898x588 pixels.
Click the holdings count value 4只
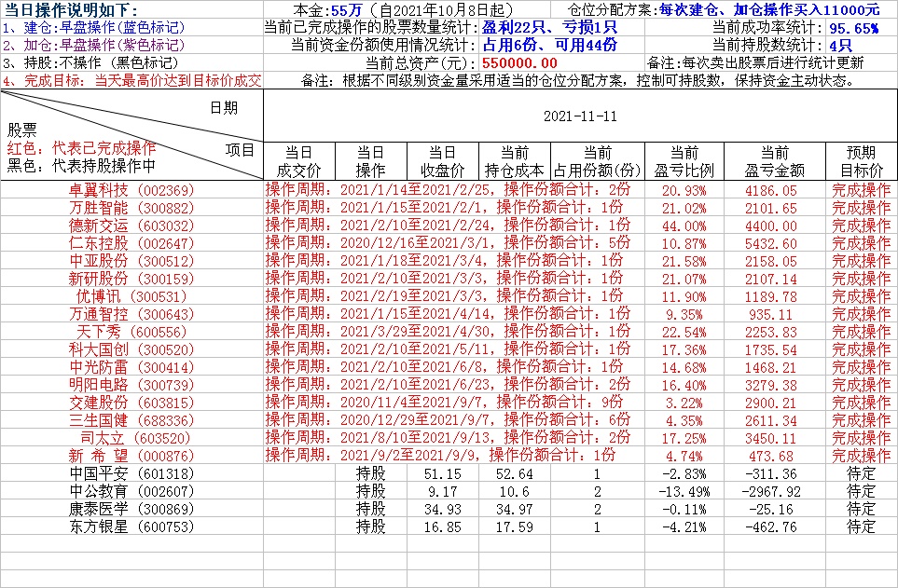[841, 46]
